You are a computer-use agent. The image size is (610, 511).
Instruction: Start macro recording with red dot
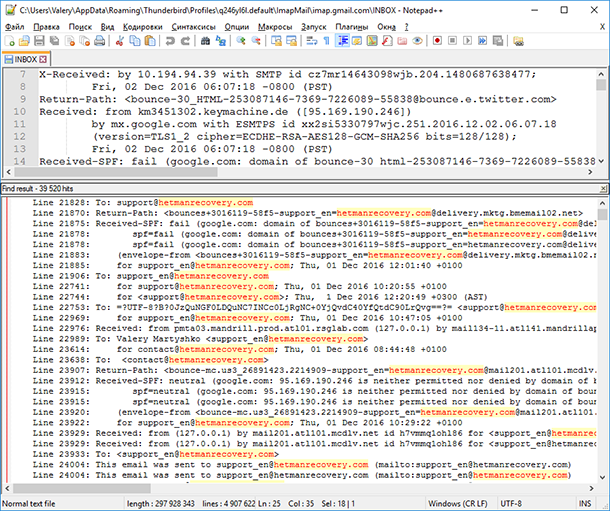pyautogui.click(x=437, y=41)
